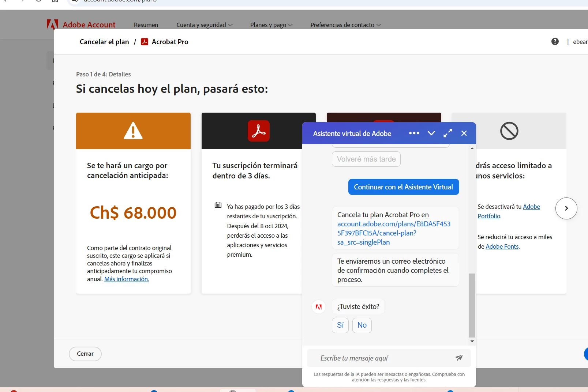Click 'Si cancelas hoy el plan' heading
The height and width of the screenshot is (392, 588).
click(172, 89)
